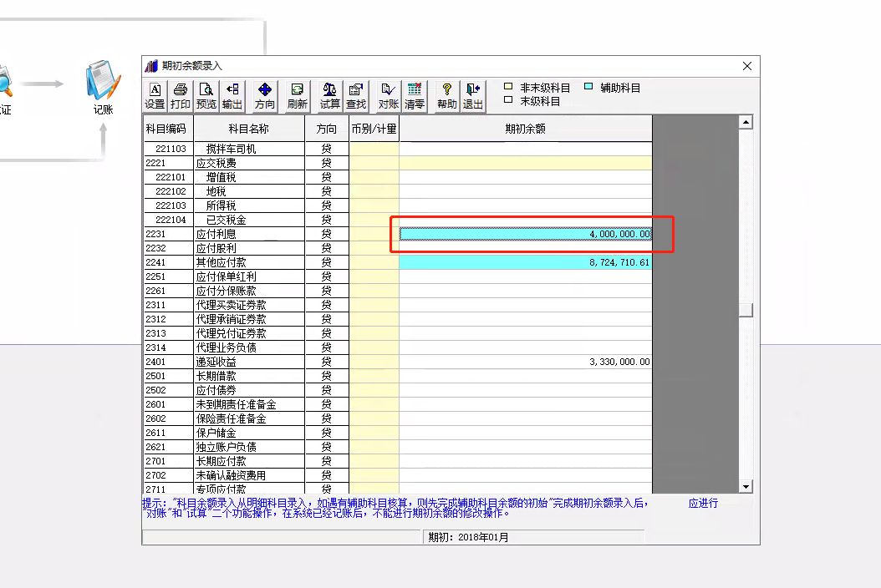
Task: Click the 退出 exit icon
Action: [x=472, y=96]
